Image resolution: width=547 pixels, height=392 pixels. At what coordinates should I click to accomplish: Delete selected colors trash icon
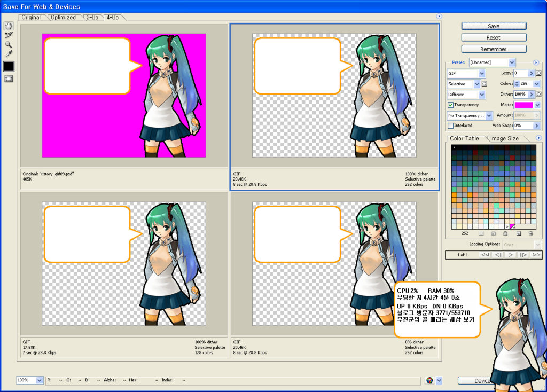tap(530, 233)
